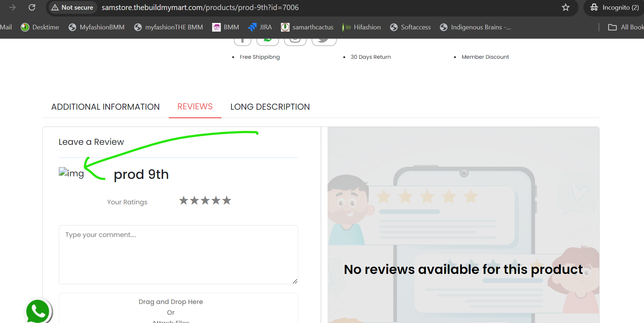The height and width of the screenshot is (323, 644).
Task: Click the Your Ratings label
Action: [x=127, y=202]
